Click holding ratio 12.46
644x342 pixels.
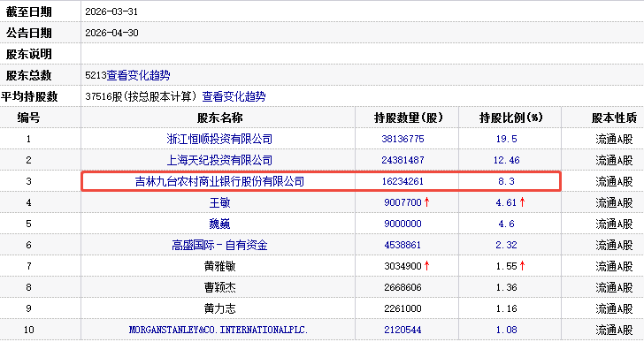pos(506,160)
